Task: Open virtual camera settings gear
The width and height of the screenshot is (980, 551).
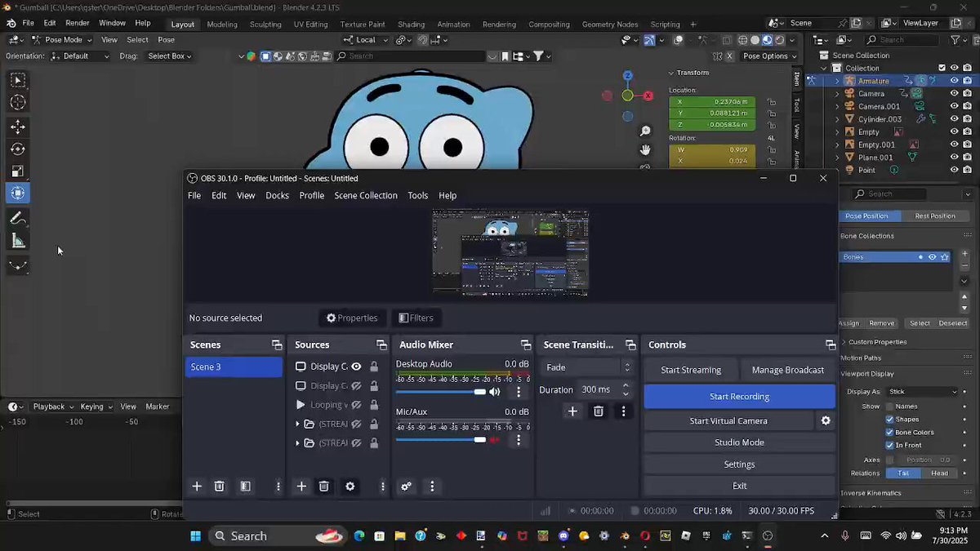Action: tap(826, 420)
